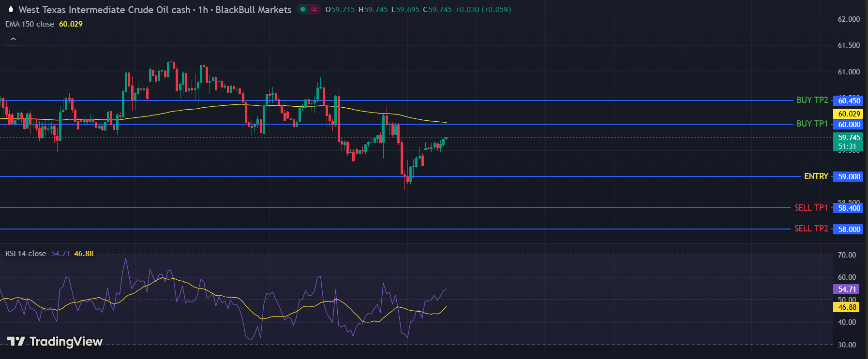Click the yellow 60.029 EMA price tag
Screen dimensions: 868x359
click(x=849, y=114)
